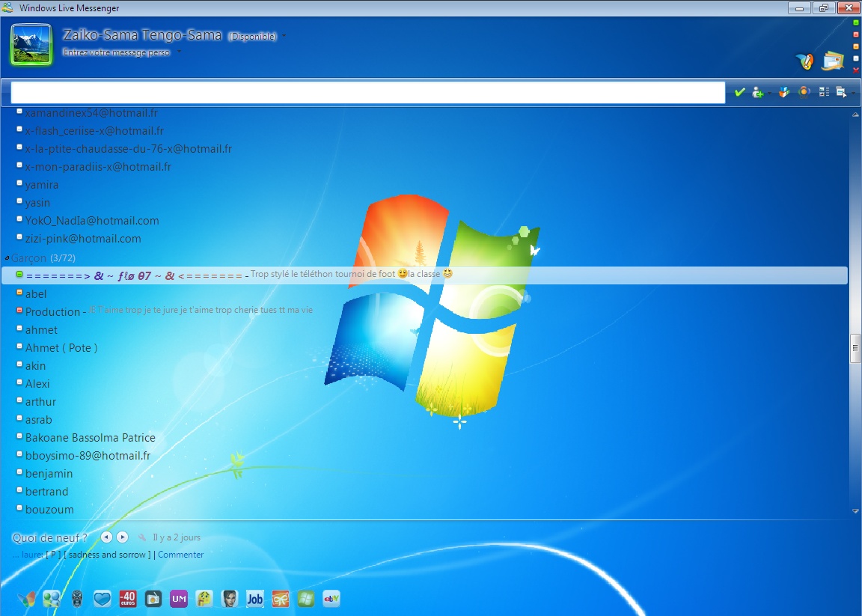Click the search contacts input field
Viewport: 862px width, 616px height.
[368, 92]
